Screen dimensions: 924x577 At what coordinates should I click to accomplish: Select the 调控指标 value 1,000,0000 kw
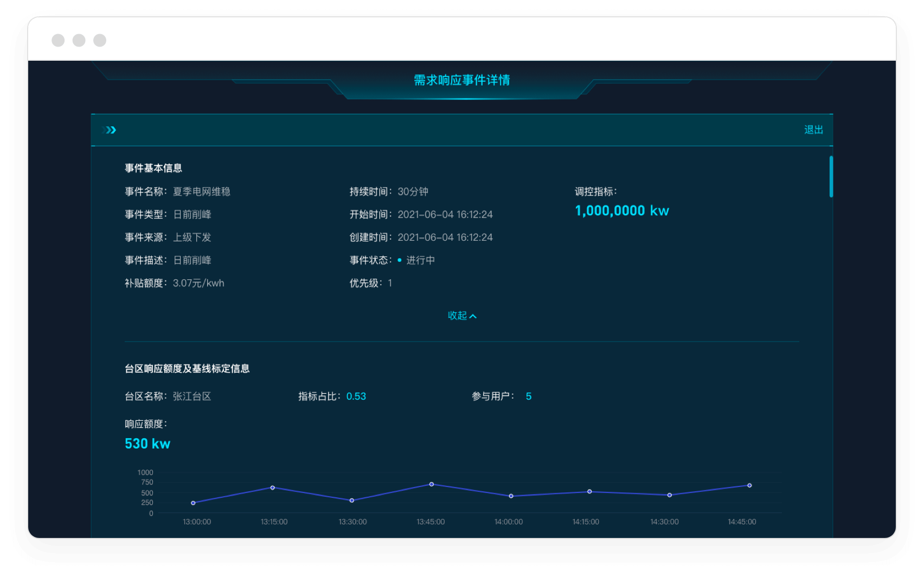point(621,211)
